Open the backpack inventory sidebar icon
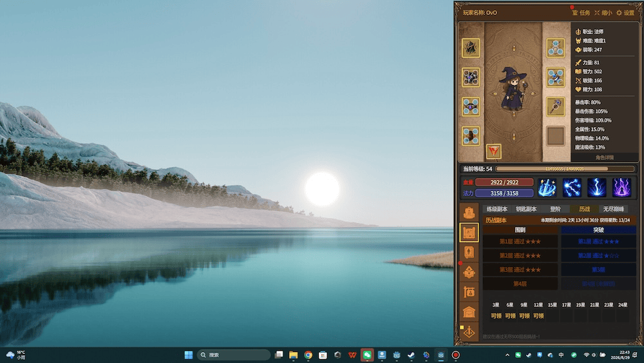644x363 pixels. click(469, 213)
